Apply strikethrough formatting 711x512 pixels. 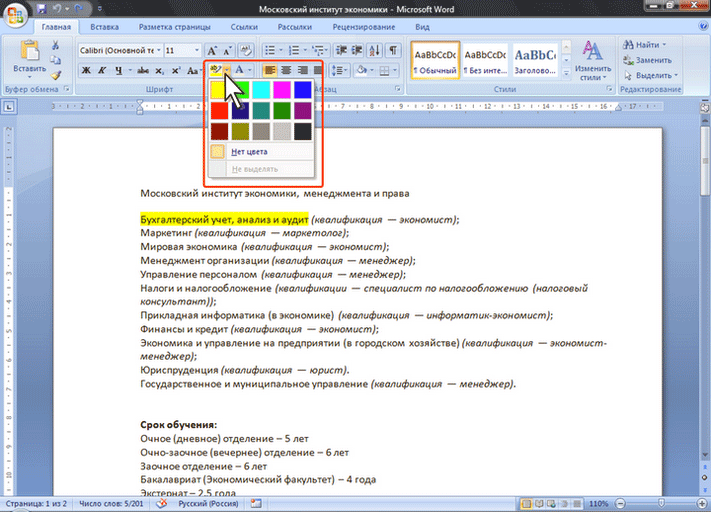143,71
